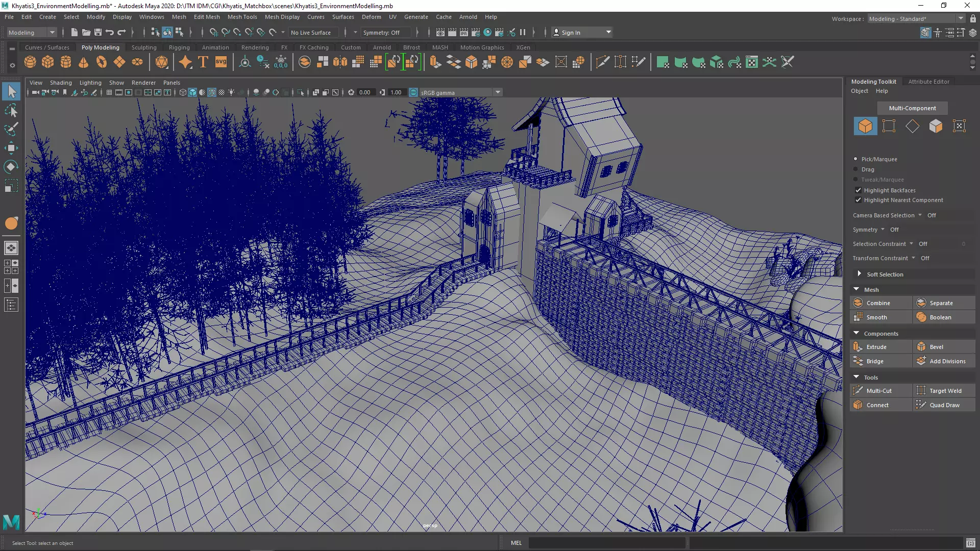The image size is (980, 551).
Task: Click the Combine button
Action: [880, 303]
